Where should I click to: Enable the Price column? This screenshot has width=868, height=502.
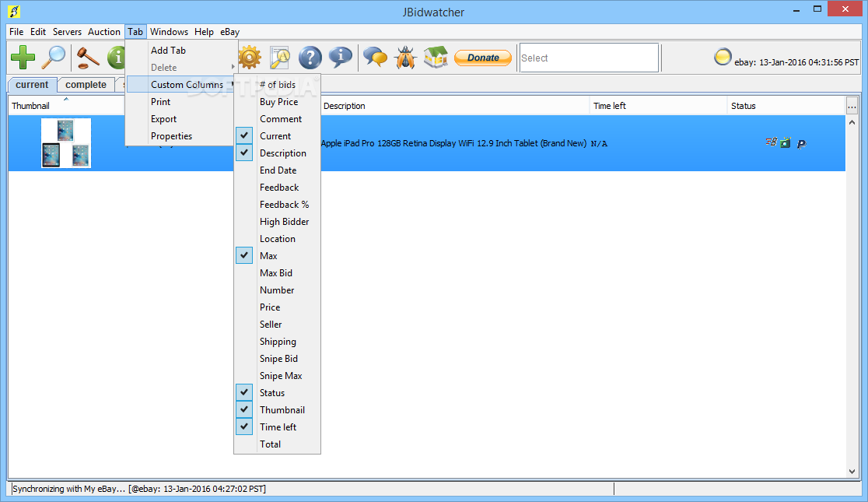click(x=277, y=307)
